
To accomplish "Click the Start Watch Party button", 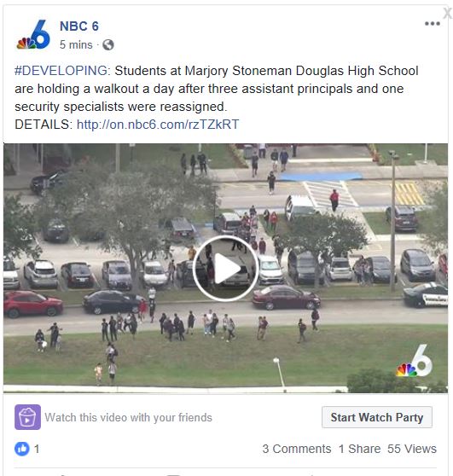I will pyautogui.click(x=377, y=417).
